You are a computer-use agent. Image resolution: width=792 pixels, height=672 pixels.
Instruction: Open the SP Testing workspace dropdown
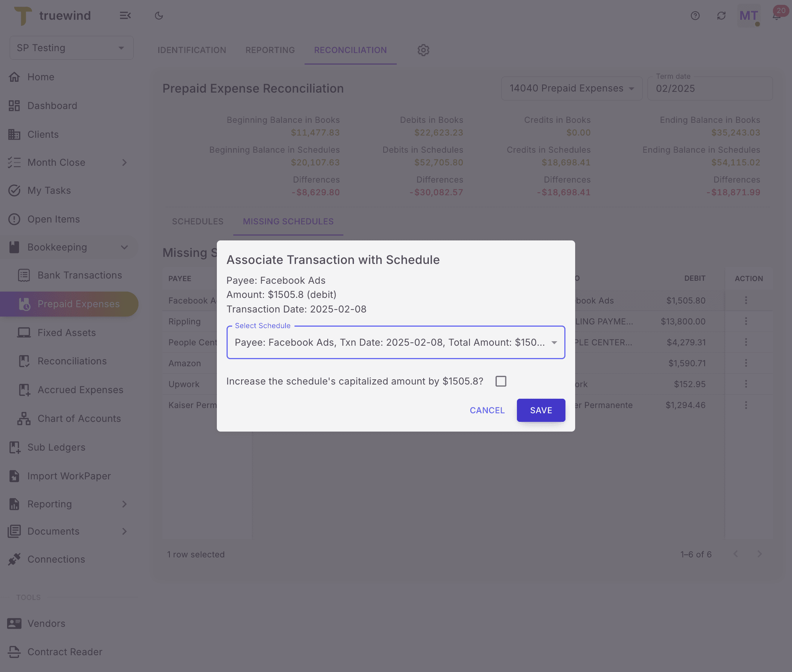71,48
